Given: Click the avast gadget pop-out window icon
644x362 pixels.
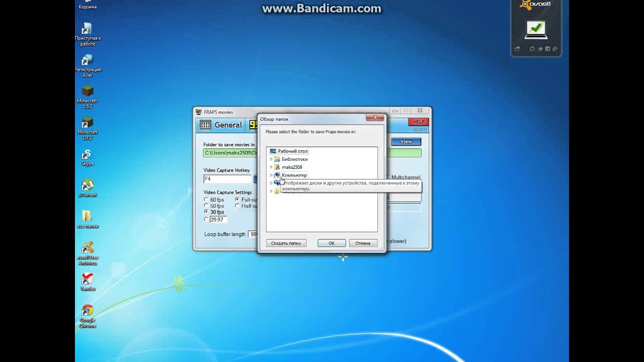Looking at the screenshot, I should [x=517, y=49].
